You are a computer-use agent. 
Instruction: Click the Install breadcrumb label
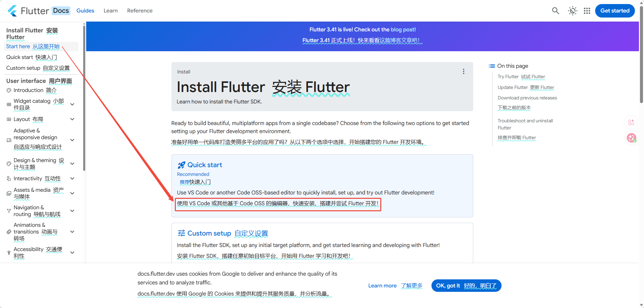click(x=184, y=72)
